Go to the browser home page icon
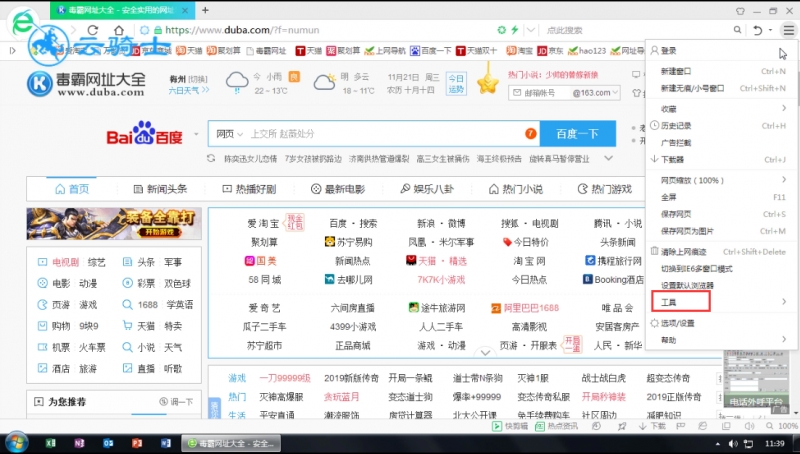The height and width of the screenshot is (454, 800). [x=118, y=30]
